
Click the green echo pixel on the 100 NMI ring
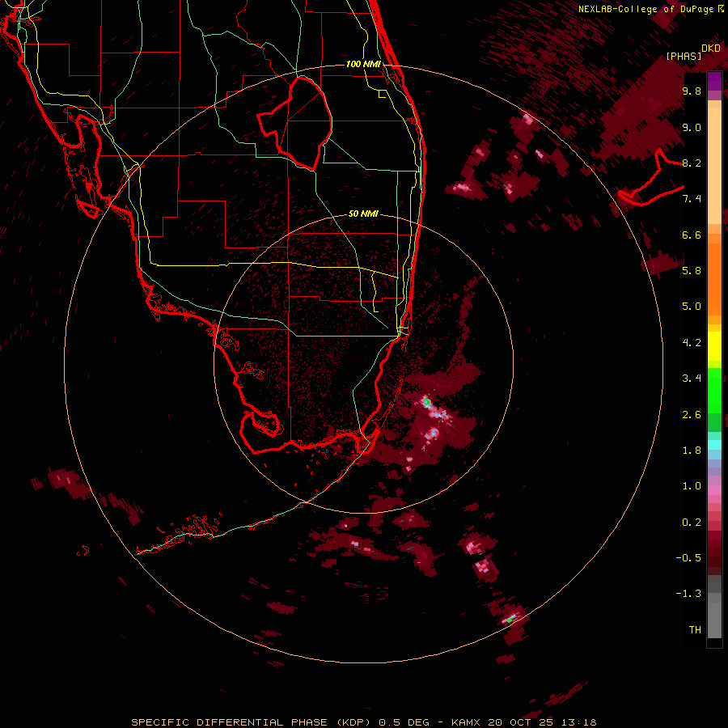tap(510, 620)
